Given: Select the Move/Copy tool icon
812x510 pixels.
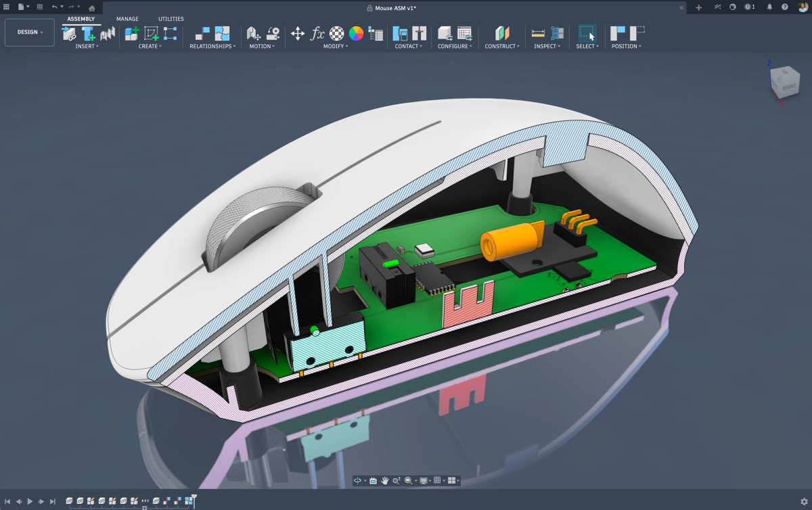Looking at the screenshot, I should pyautogui.click(x=298, y=33).
